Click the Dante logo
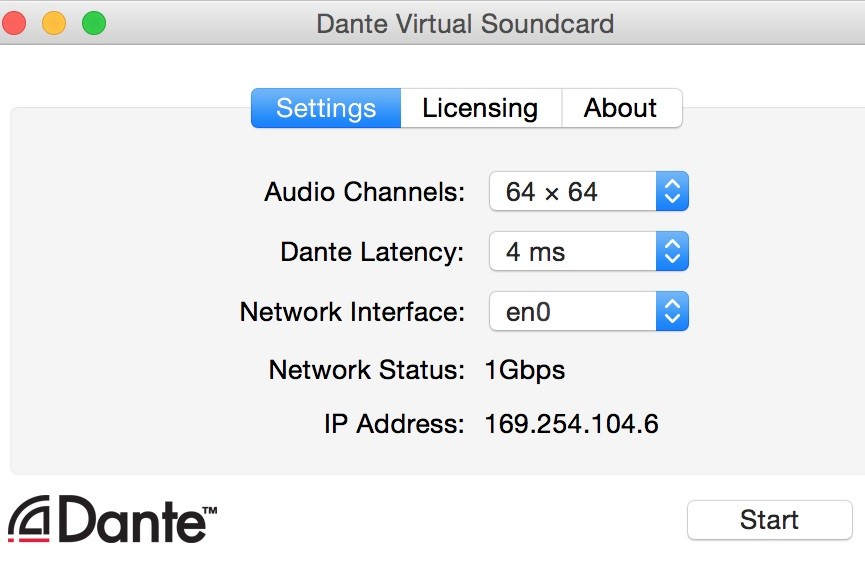The image size is (865, 575). [x=113, y=519]
